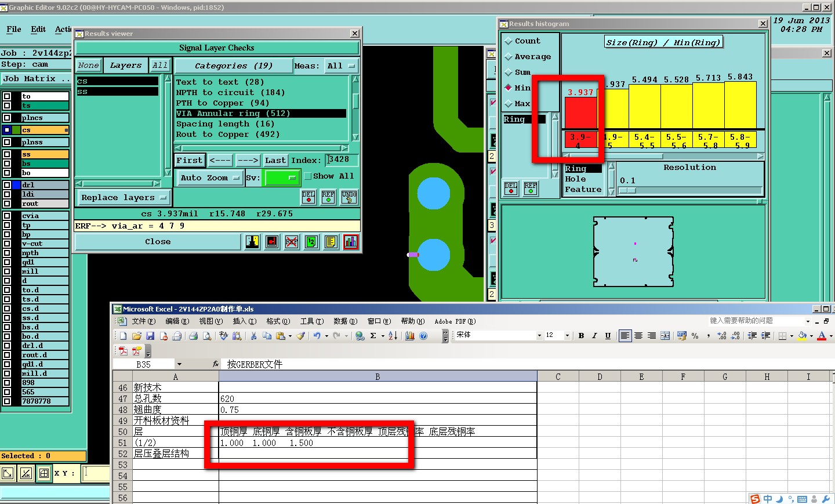
Task: Click the histogram icon in Results viewer
Action: point(351,242)
